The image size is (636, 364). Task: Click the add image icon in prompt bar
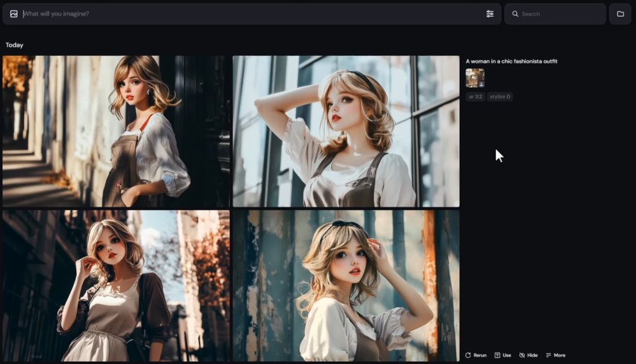coord(14,14)
